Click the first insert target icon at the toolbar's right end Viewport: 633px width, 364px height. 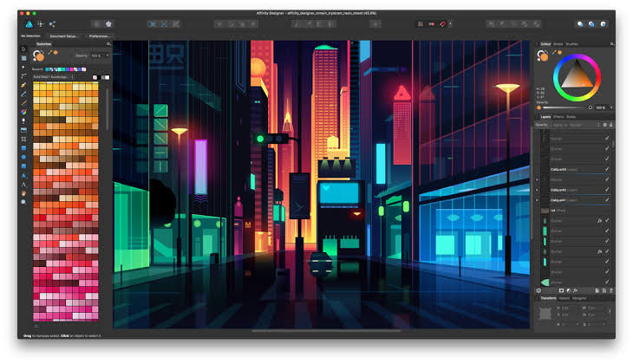(x=580, y=24)
